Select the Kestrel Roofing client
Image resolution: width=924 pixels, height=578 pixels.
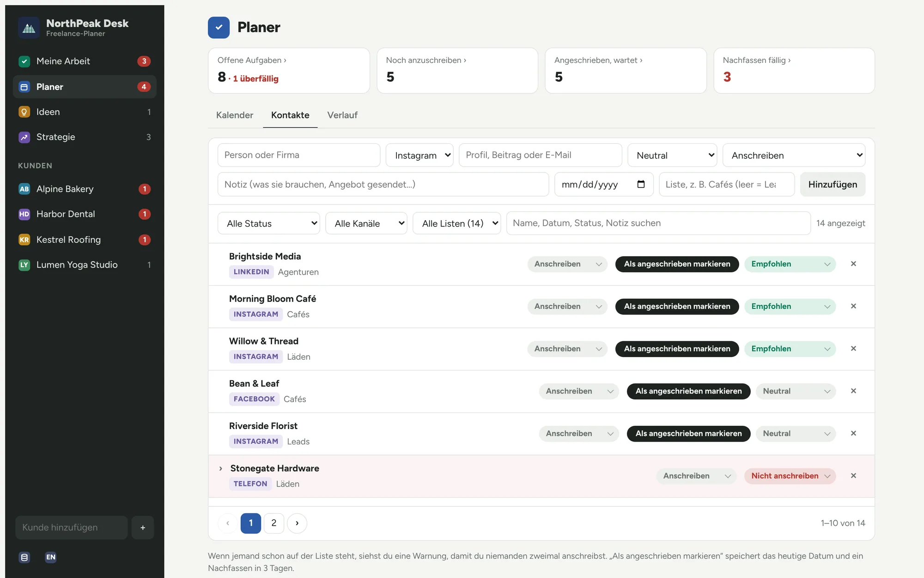coord(85,240)
